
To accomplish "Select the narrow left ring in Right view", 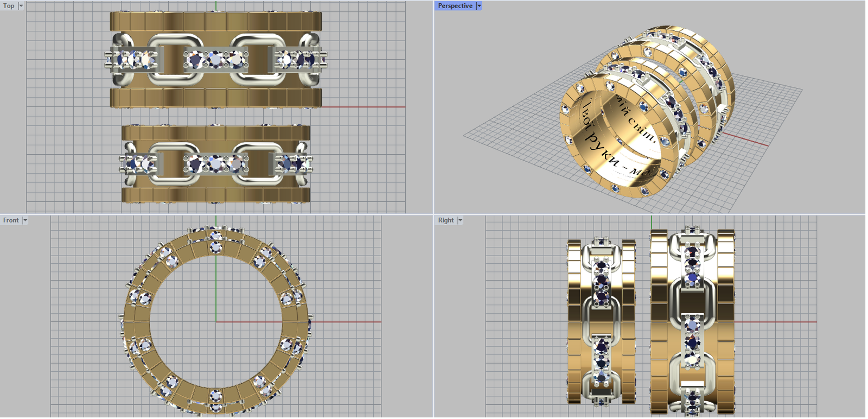I will pos(574,320).
